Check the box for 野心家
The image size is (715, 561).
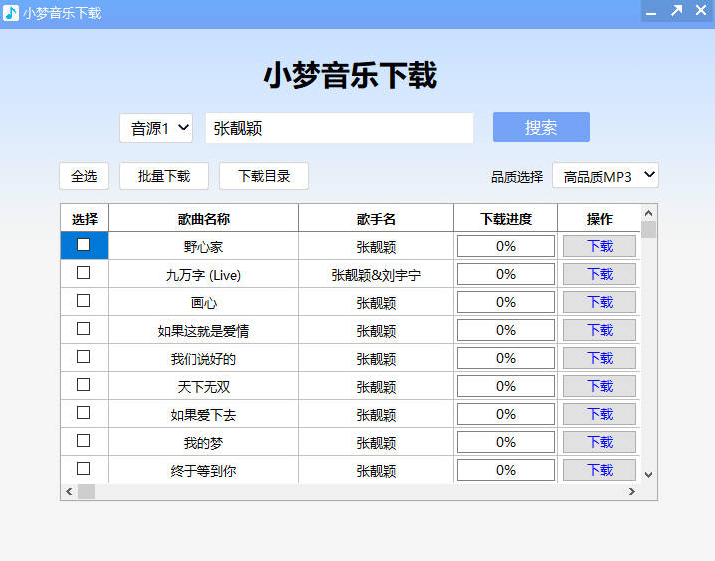click(84, 245)
